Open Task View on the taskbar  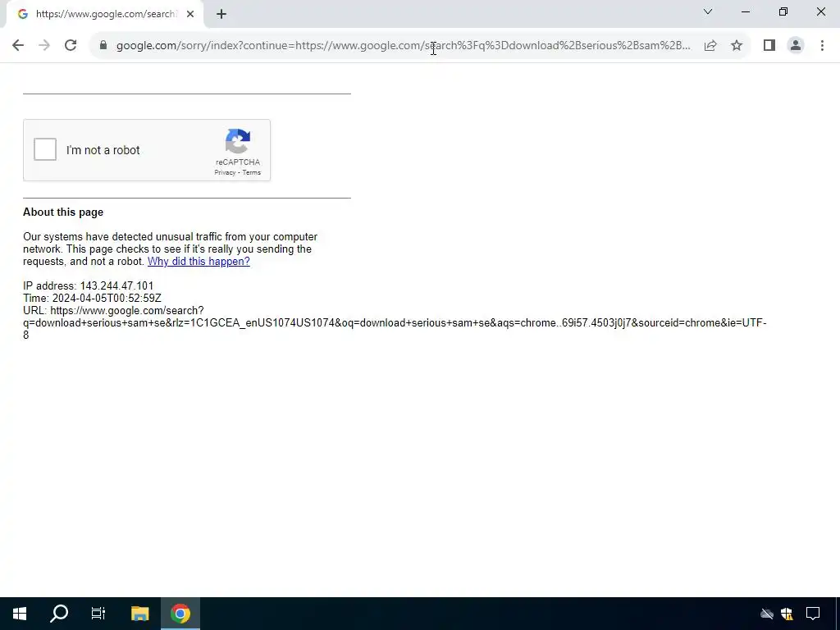tap(98, 614)
